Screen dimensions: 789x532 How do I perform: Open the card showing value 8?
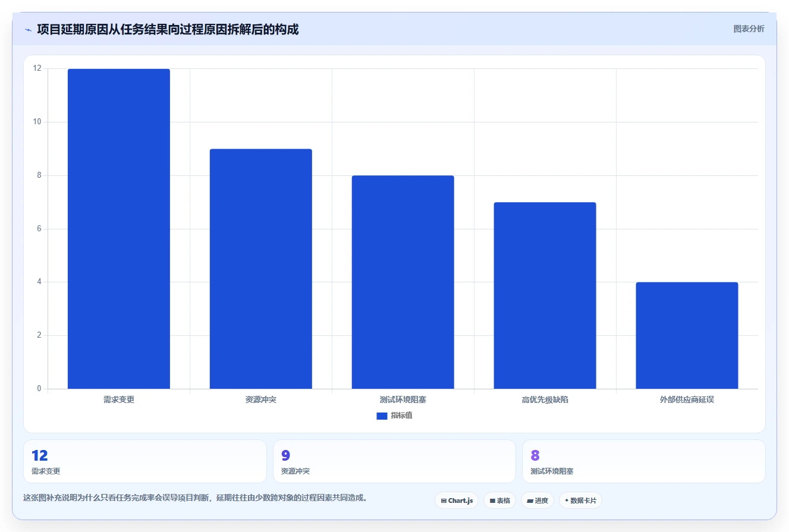[644, 461]
